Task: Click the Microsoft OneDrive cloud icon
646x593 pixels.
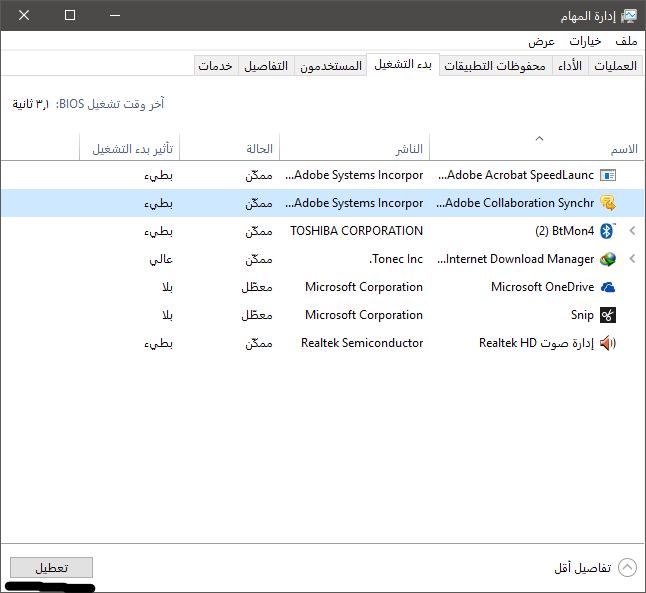Action: click(608, 287)
